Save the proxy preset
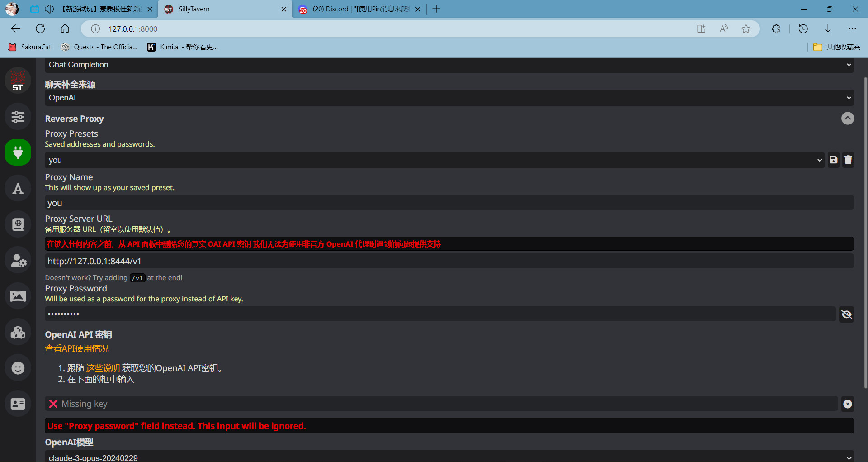 (x=833, y=160)
